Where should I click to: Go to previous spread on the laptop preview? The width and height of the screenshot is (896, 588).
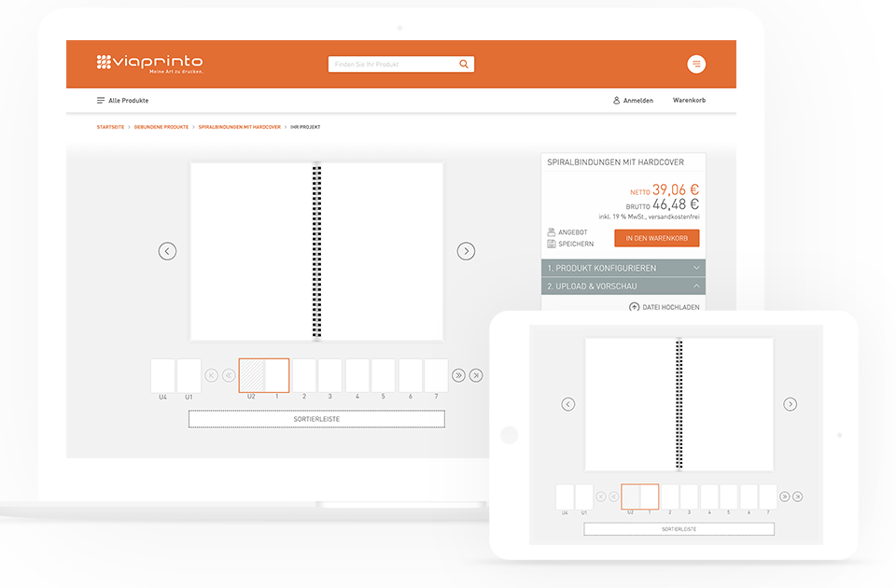(x=167, y=251)
